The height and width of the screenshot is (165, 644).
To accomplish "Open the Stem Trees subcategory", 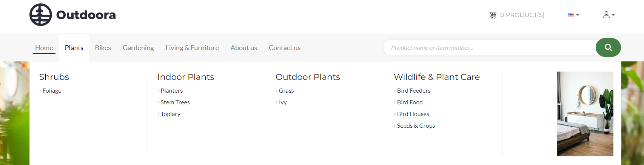I will (x=175, y=102).
